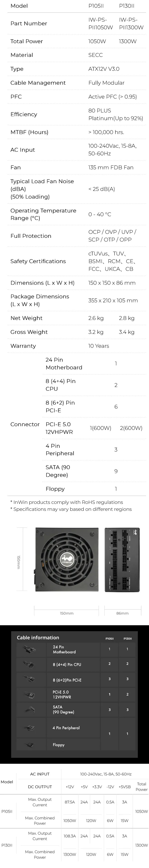Image resolution: width=149 pixels, height=868 pixels.
Task: Click the IW-PS-PII1300W part number
Action: (131, 24)
